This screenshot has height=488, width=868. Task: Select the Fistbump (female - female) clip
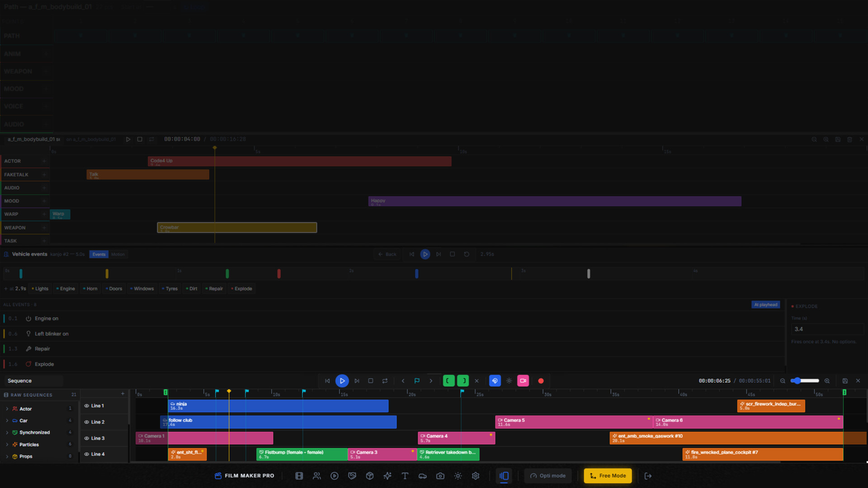click(302, 454)
